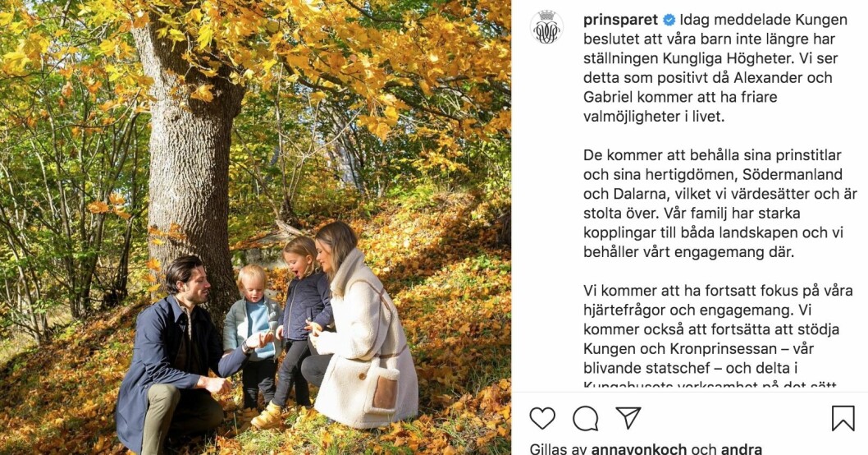Open comments with the speech bubble icon
Image resolution: width=868 pixels, height=455 pixels.
[x=585, y=418]
